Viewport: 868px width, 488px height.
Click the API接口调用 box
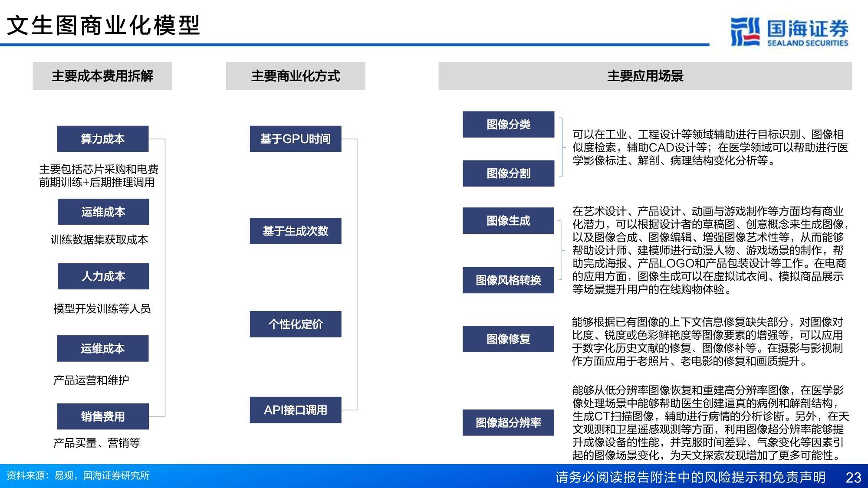coord(296,410)
